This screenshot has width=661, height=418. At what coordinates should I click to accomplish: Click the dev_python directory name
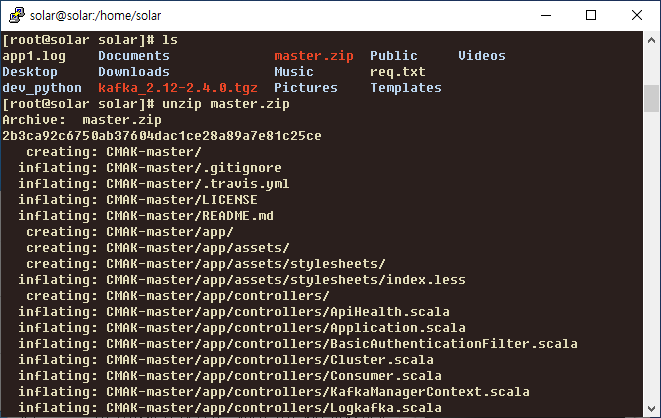(x=42, y=88)
